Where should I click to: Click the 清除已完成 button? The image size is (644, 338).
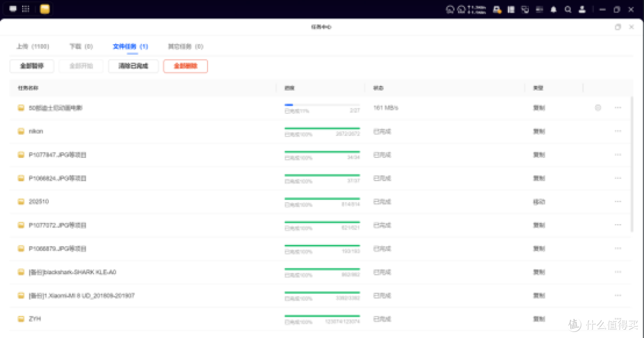pos(133,66)
